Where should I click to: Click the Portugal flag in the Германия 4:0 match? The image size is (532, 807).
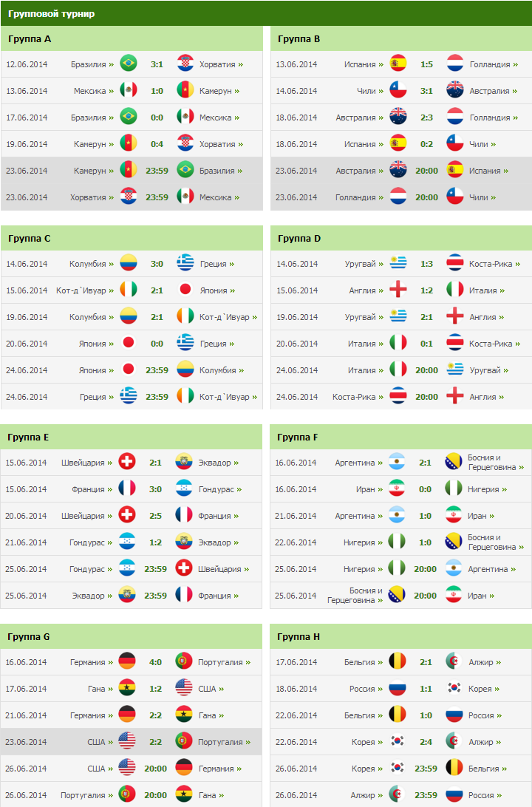click(184, 662)
